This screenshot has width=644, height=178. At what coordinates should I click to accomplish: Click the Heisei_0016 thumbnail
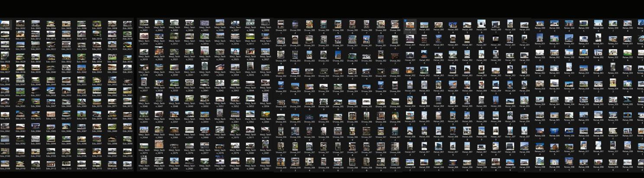click(x=495, y=39)
